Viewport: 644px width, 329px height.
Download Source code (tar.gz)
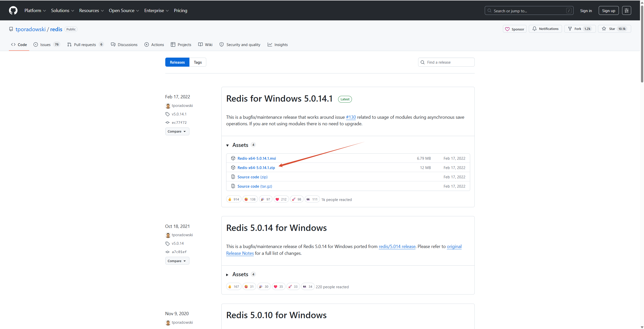click(255, 186)
